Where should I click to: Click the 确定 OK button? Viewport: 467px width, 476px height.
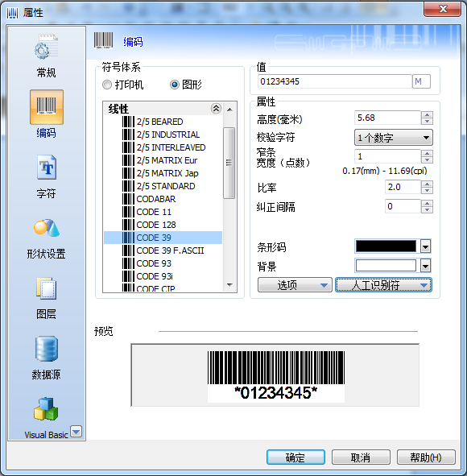(295, 457)
